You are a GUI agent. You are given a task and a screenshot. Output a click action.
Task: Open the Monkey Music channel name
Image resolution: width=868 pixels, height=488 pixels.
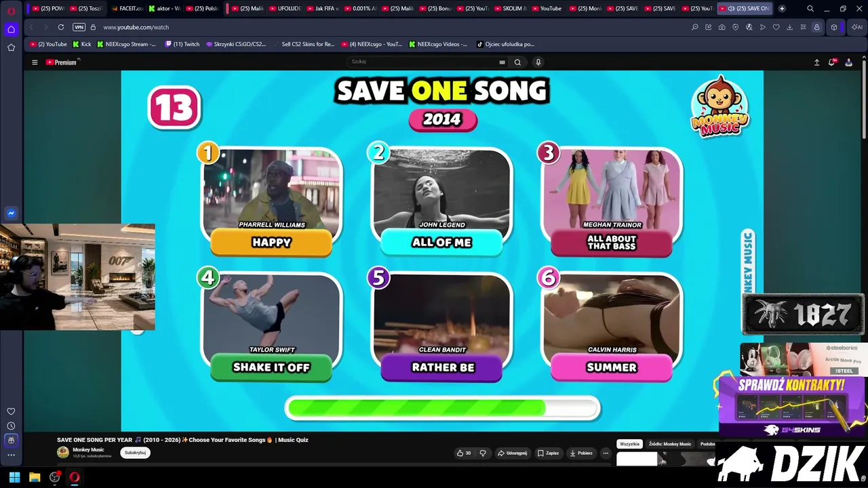[x=88, y=450]
